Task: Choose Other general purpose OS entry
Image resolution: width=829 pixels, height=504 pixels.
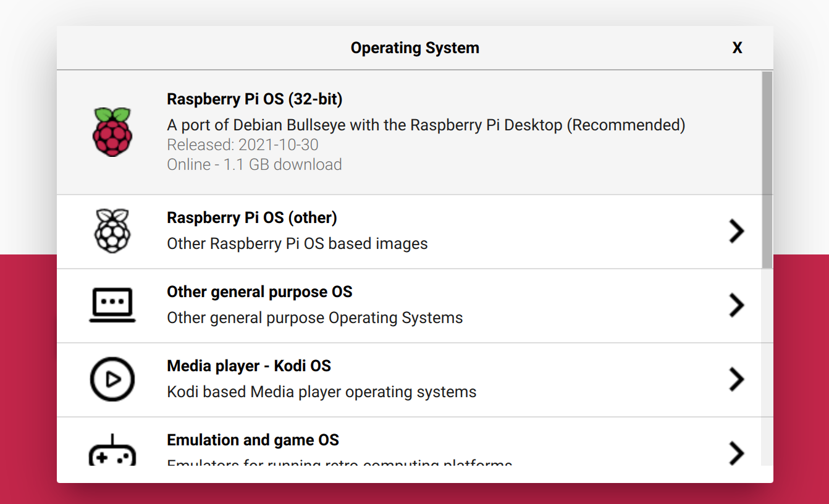Action: 259,292
